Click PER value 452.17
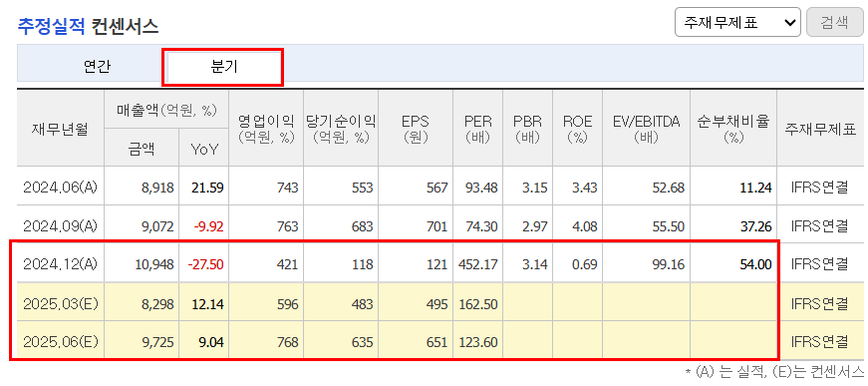Viewport: 868px width, 386px height. 478,265
